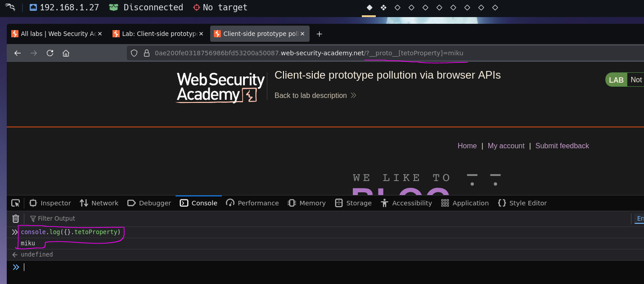Image resolution: width=644 pixels, height=284 pixels.
Task: Switch to the Inspector panel
Action: [x=50, y=203]
